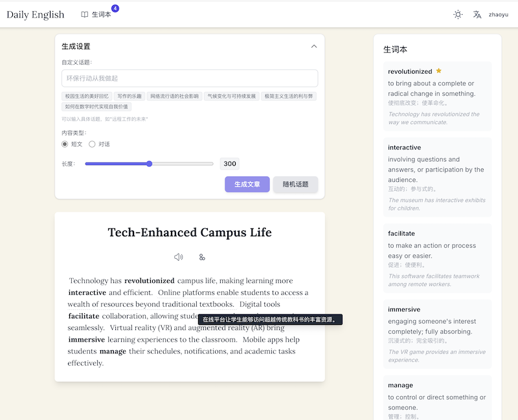518x420 pixels.
Task: Open the 生词本 tab in the header
Action: [x=101, y=14]
